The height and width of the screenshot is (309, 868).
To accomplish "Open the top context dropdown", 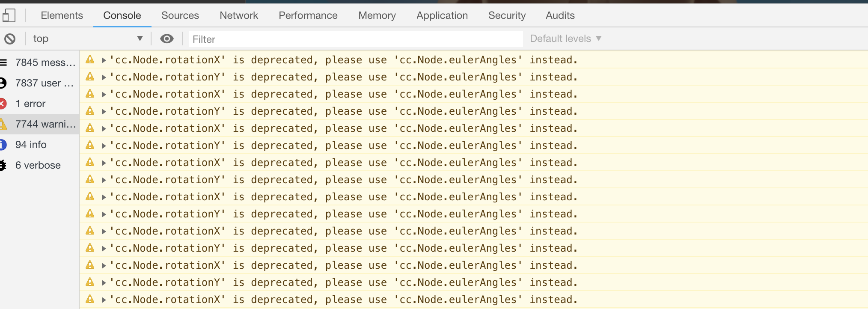I will coord(88,39).
